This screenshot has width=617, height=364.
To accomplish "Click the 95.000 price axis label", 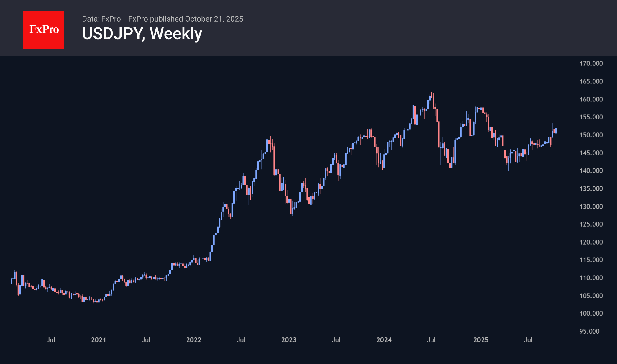I will [589, 331].
